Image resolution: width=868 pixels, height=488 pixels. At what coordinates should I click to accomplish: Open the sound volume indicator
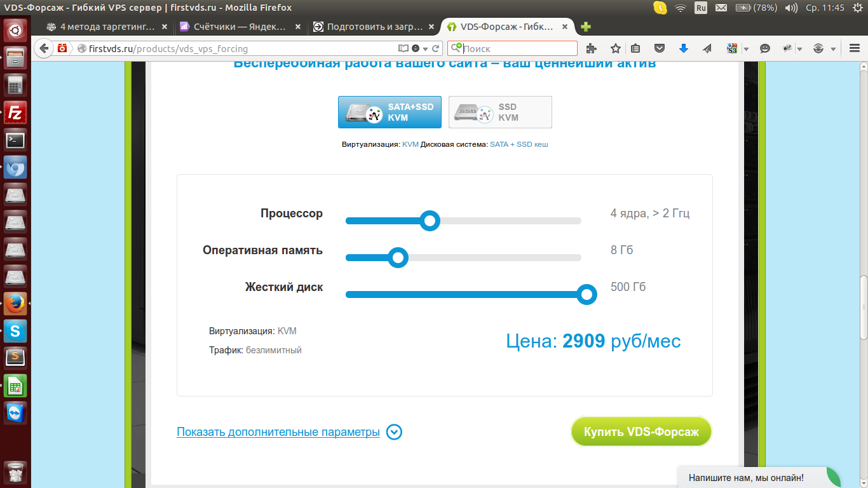(791, 8)
